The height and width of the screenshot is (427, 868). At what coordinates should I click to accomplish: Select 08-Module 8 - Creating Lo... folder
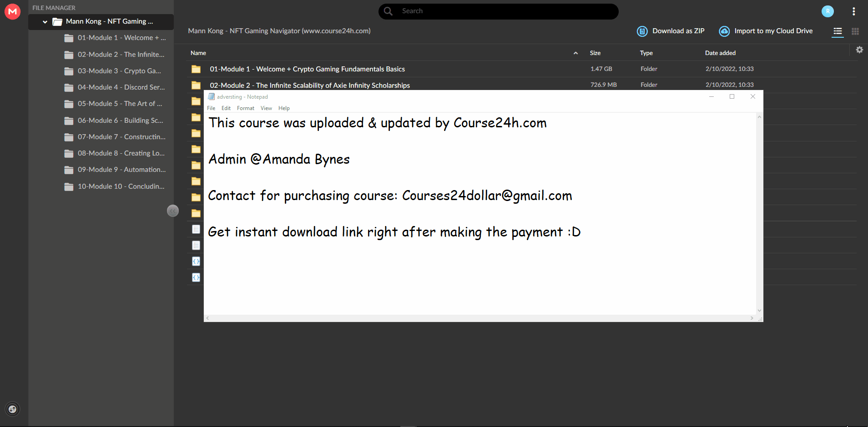click(x=115, y=153)
